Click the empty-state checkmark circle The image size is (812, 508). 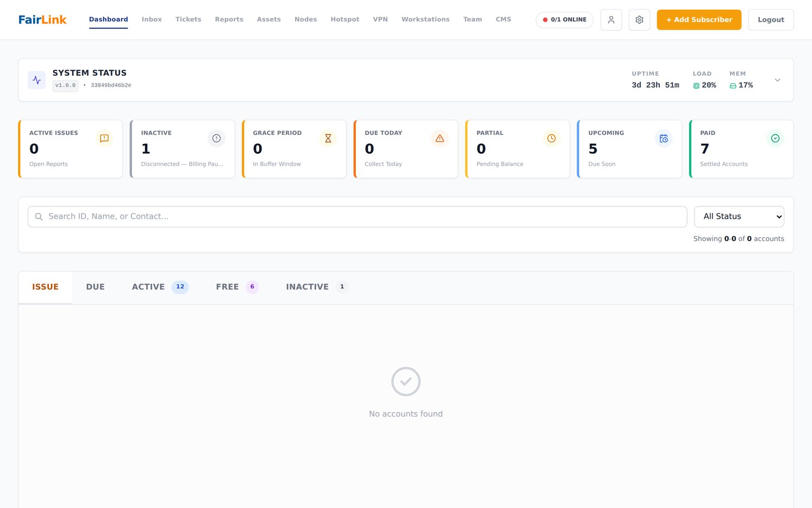(x=406, y=382)
